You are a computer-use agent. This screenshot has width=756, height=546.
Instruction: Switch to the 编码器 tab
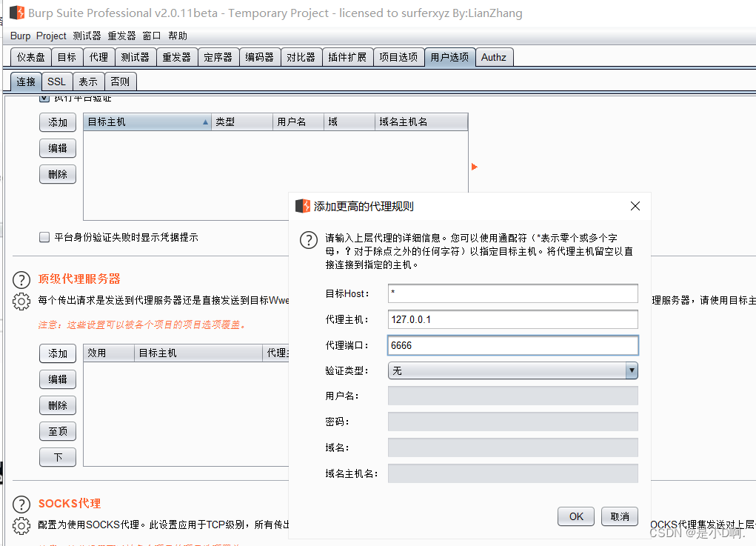(x=260, y=57)
